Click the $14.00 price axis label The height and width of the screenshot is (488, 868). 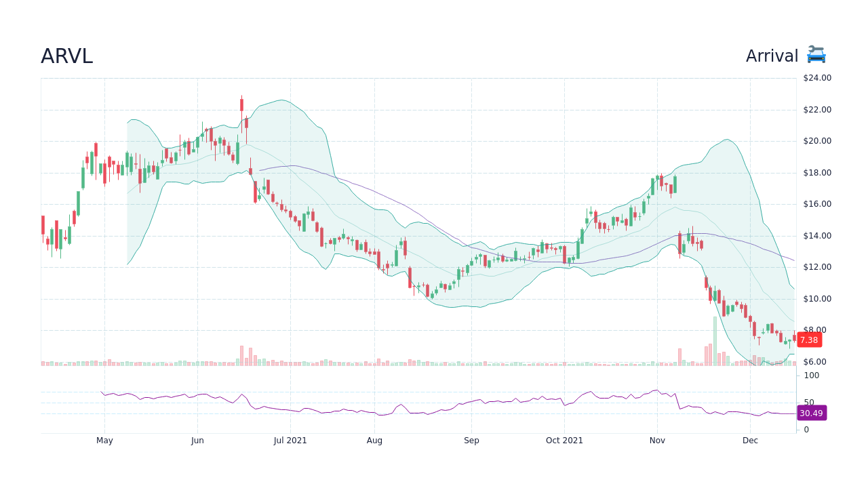pyautogui.click(x=817, y=236)
